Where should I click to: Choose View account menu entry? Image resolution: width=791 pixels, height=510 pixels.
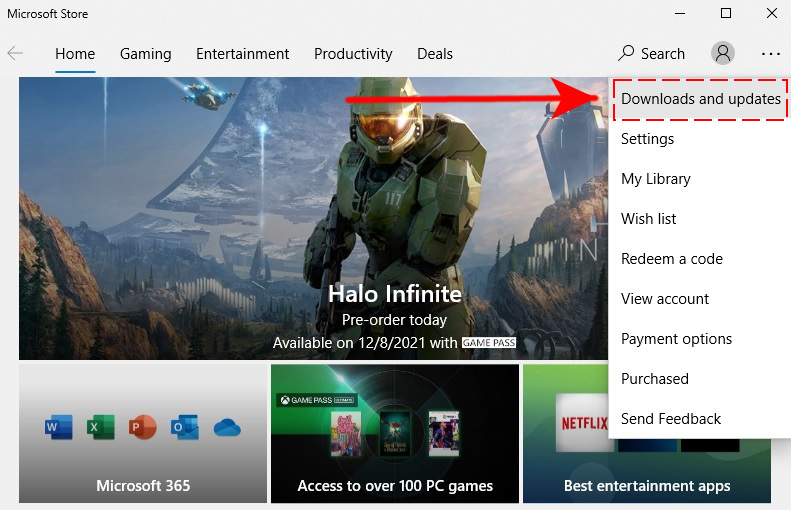tap(700, 299)
